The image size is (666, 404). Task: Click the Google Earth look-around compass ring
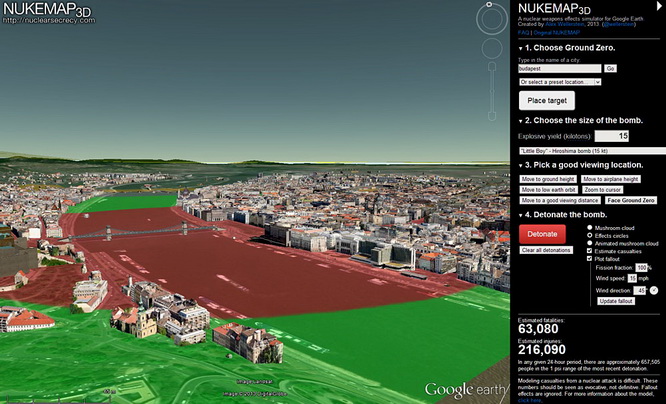coord(492,19)
